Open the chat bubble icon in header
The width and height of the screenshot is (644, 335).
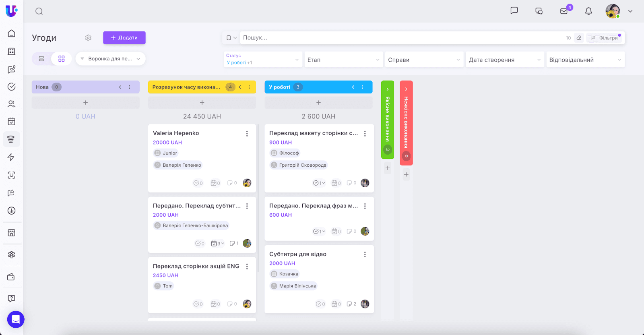pyautogui.click(x=514, y=11)
